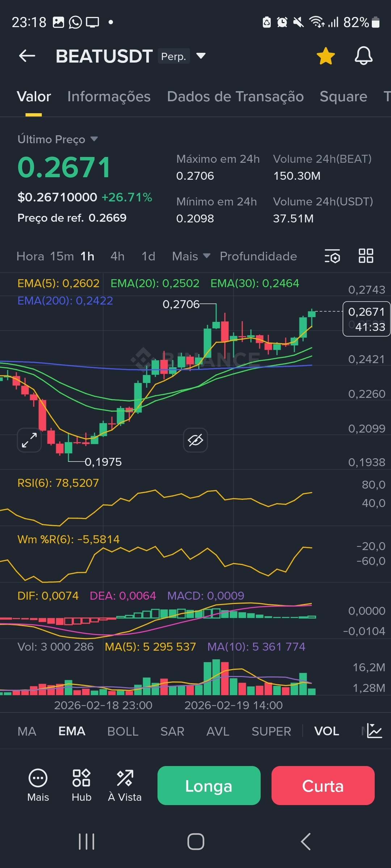Expand the Mais intervals dropdown
Image resolution: width=391 pixels, height=868 pixels.
(x=191, y=256)
